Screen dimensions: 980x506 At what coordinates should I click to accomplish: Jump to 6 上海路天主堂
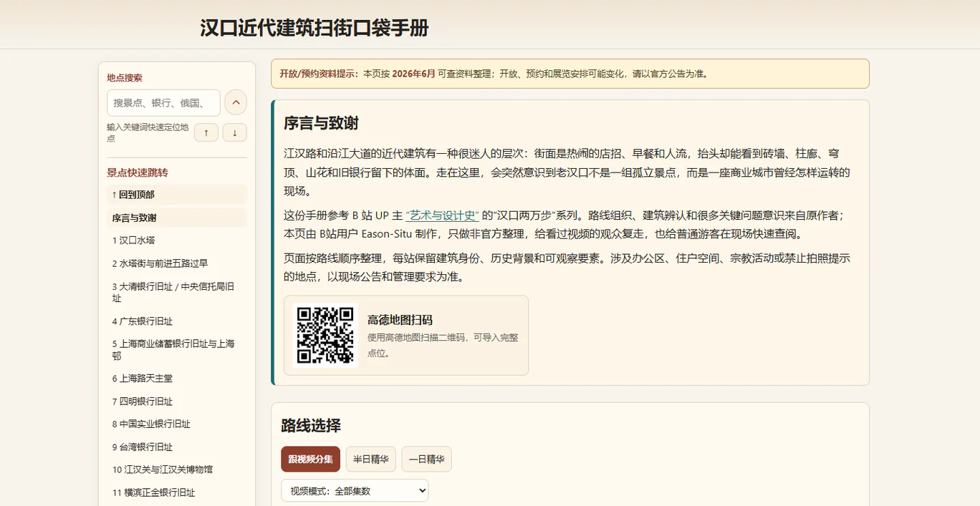pyautogui.click(x=177, y=379)
